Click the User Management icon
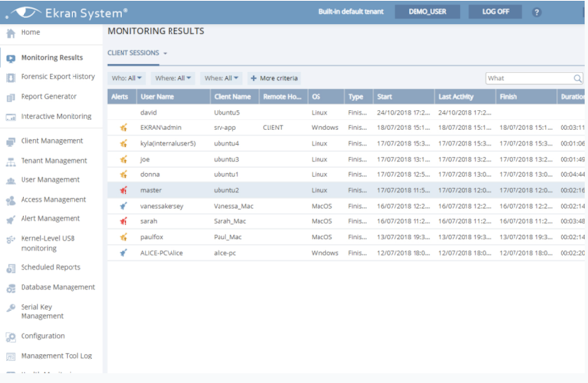Image resolution: width=588 pixels, height=383 pixels. 11,181
